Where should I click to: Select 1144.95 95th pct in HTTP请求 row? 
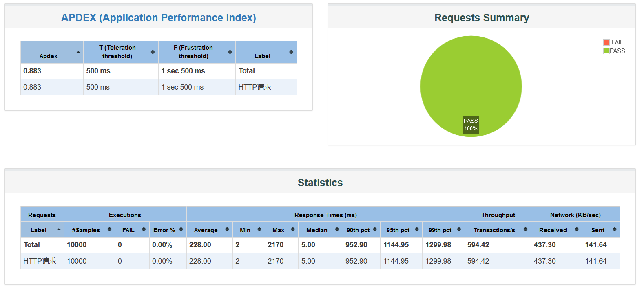(x=396, y=261)
